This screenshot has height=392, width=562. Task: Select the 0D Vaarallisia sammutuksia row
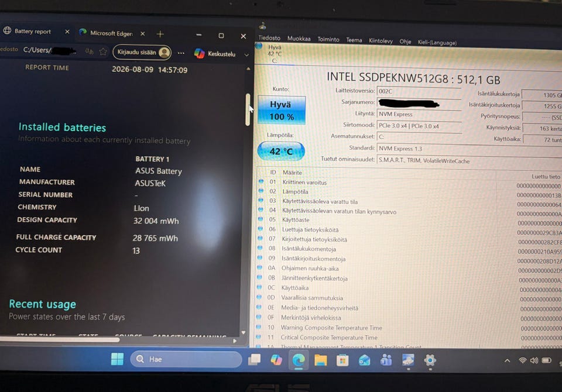click(x=409, y=298)
